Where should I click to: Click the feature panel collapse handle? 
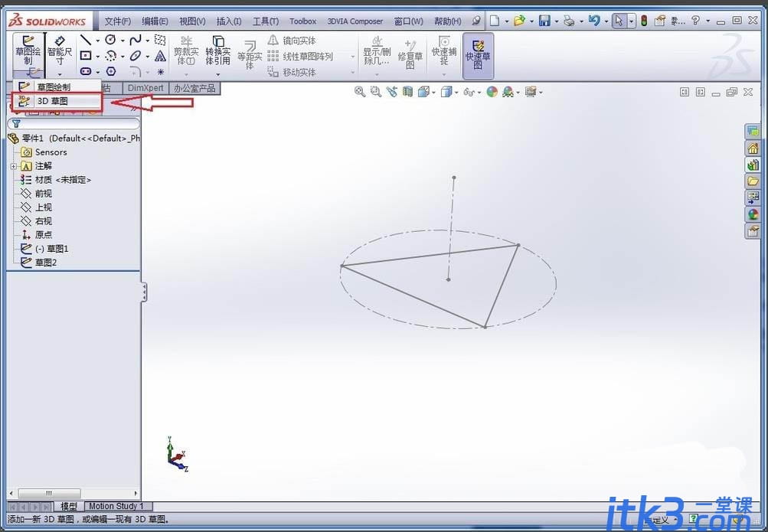[x=144, y=292]
